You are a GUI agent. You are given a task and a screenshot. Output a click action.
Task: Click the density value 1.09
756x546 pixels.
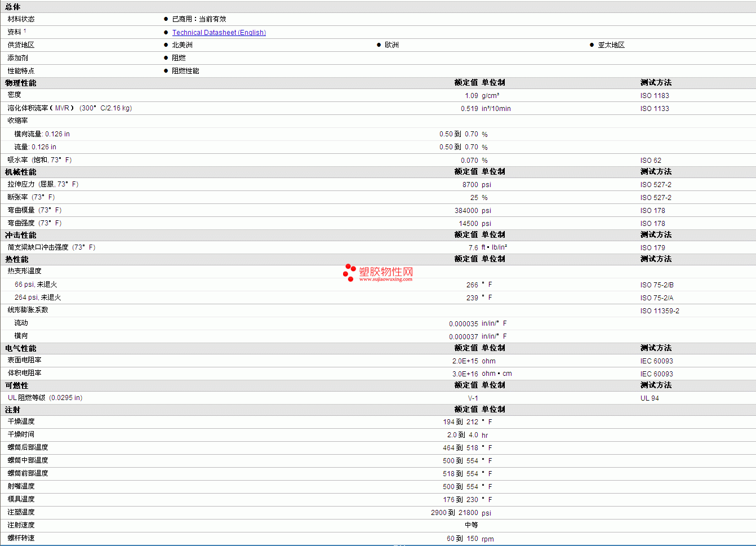click(472, 96)
